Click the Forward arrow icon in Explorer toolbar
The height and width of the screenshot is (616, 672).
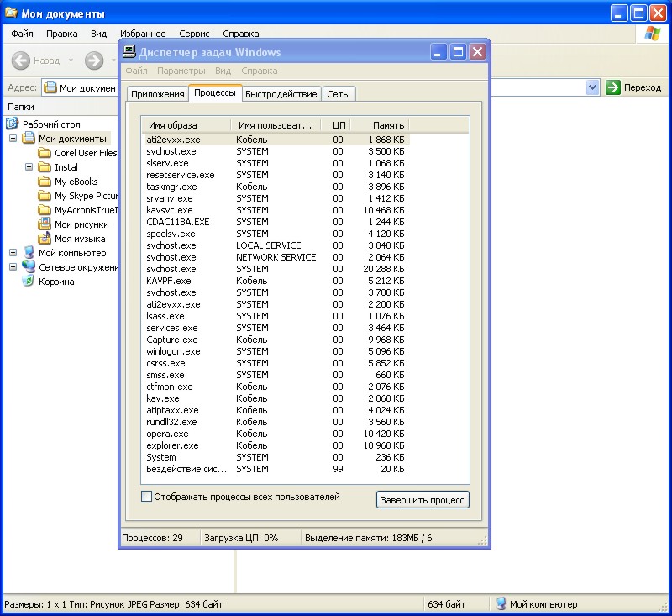(x=94, y=61)
